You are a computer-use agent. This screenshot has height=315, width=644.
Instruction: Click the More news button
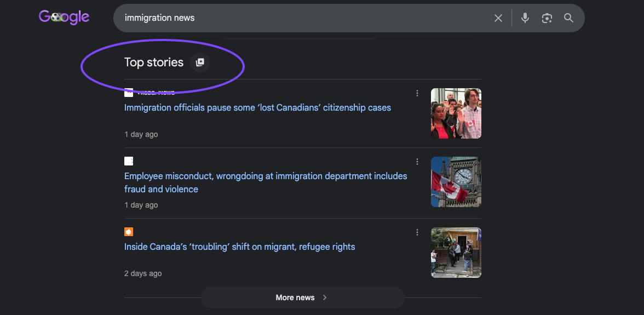[303, 297]
